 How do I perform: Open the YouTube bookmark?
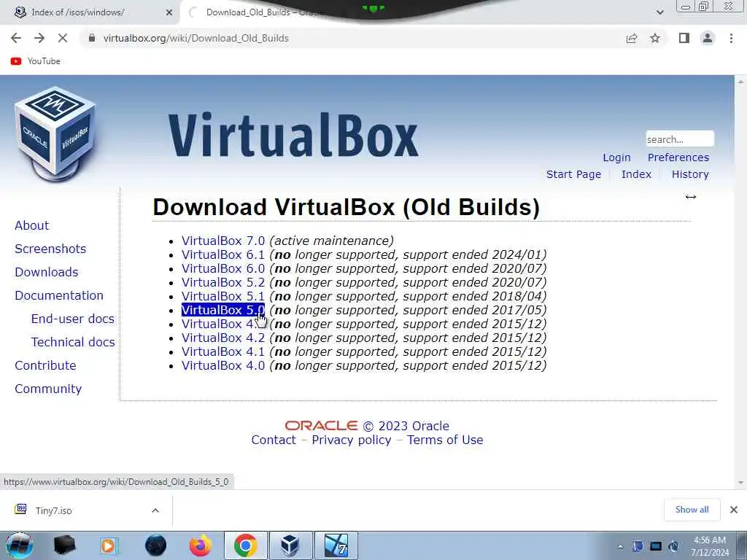36,61
